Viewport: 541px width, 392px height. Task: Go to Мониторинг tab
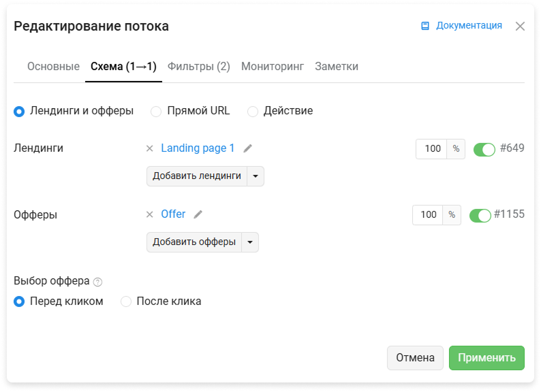click(x=273, y=66)
